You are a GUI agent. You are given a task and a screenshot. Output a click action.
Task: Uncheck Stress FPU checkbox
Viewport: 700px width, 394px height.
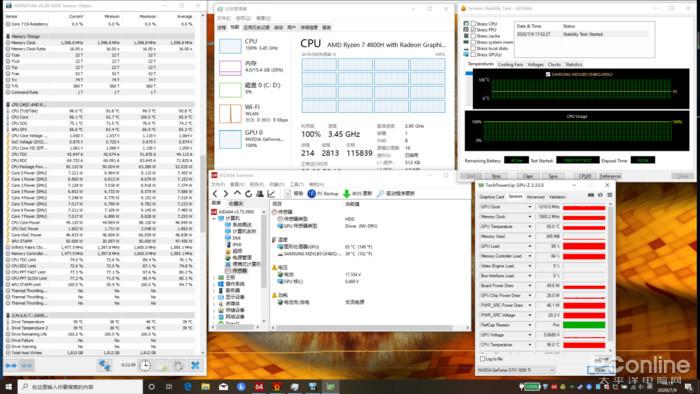[473, 30]
